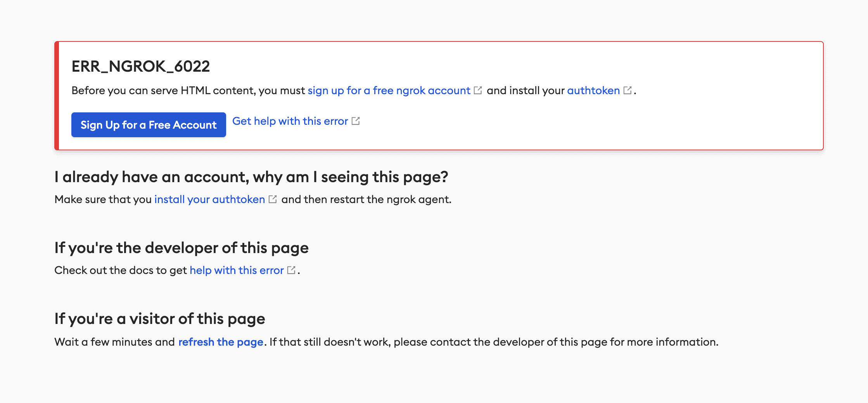Open the 'Get help with this error' link
868x403 pixels.
pyautogui.click(x=290, y=121)
